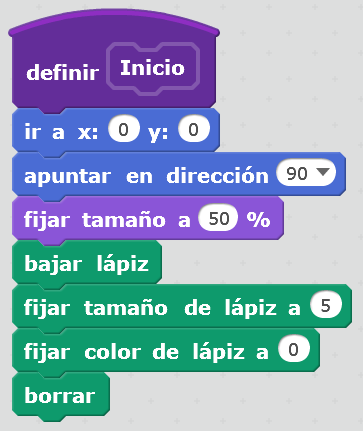Click empty script area beside 'borrar' block
The height and width of the screenshot is (431, 363).
click(x=233, y=397)
